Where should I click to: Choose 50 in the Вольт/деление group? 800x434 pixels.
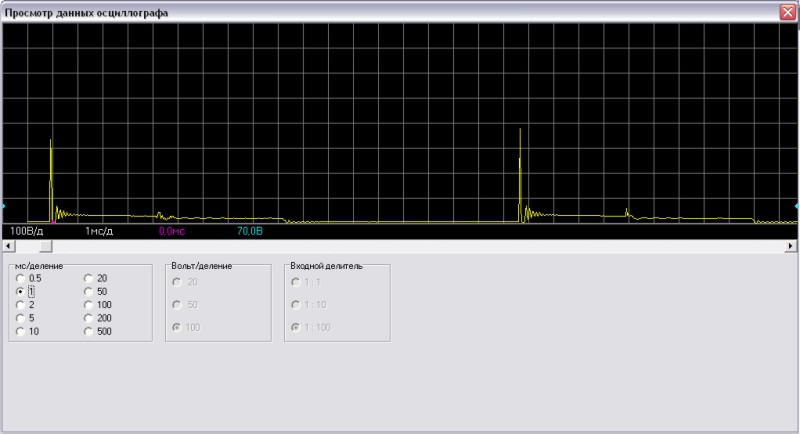tap(178, 304)
